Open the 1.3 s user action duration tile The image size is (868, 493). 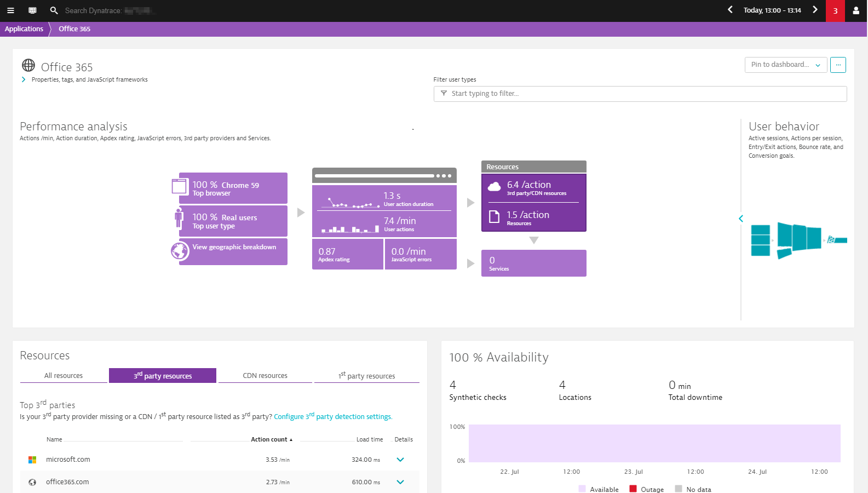(x=384, y=198)
